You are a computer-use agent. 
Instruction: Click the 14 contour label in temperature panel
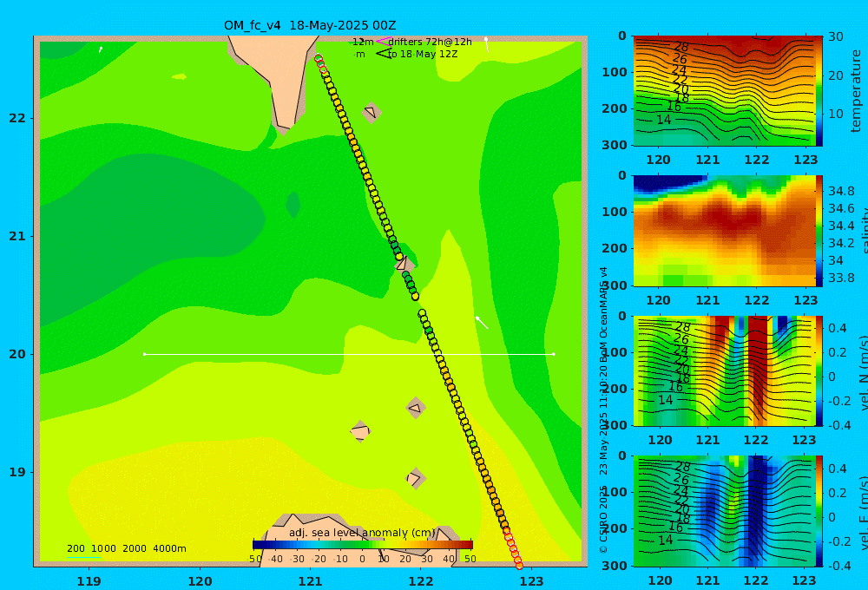664,120
